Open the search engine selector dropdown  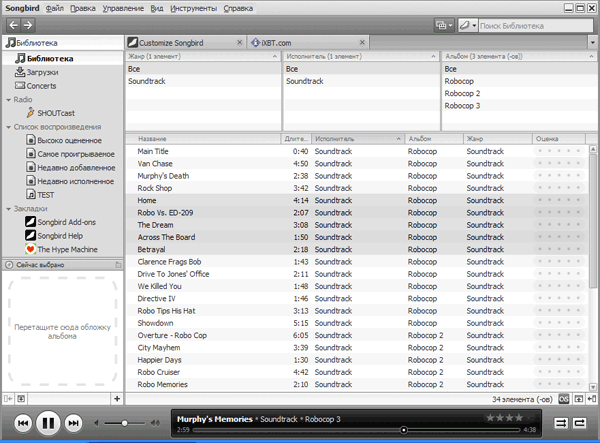[468, 26]
